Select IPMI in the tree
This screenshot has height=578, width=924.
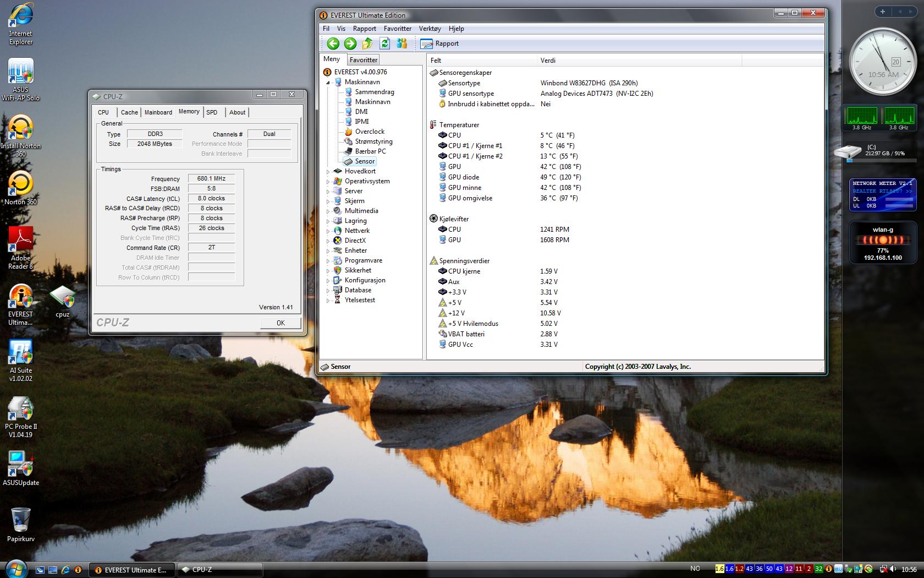tap(362, 122)
